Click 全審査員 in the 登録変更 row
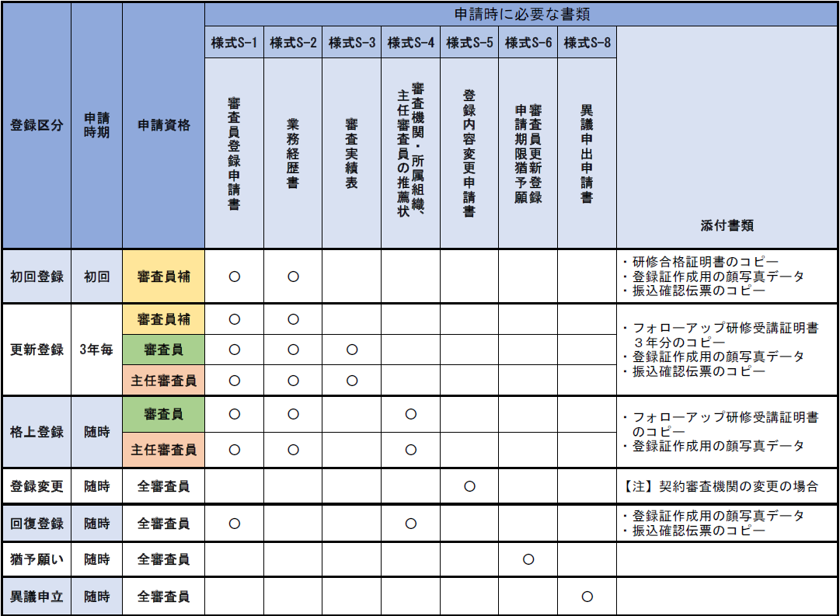Image resolution: width=840 pixels, height=616 pixels. point(163,486)
